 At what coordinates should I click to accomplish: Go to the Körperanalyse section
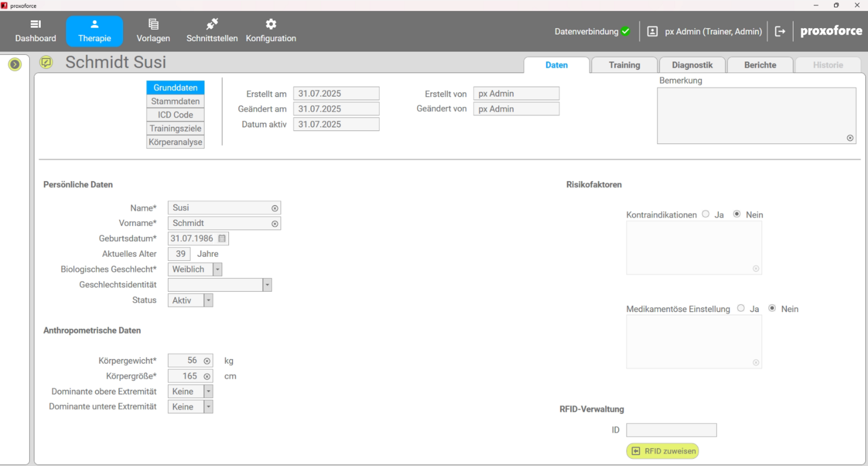175,142
